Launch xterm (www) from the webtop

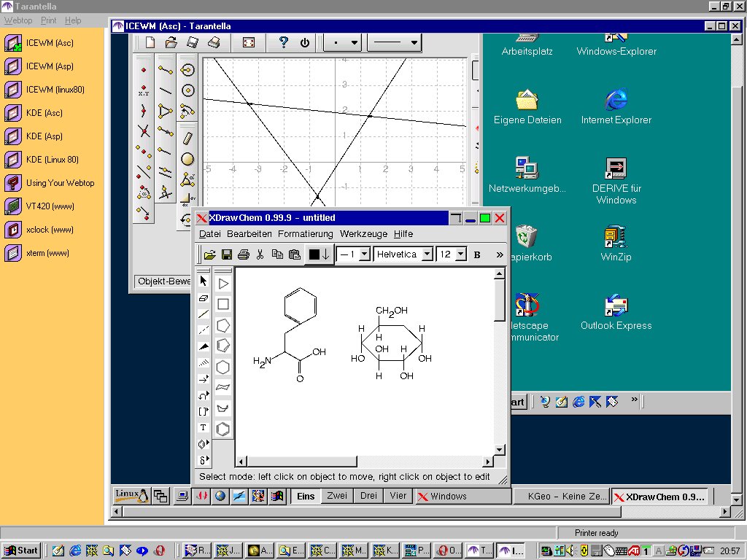[x=37, y=253]
